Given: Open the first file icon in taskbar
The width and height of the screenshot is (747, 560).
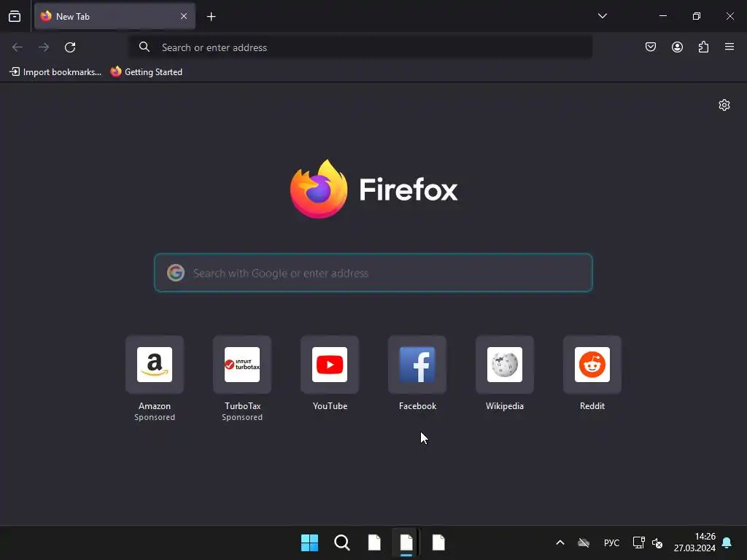Looking at the screenshot, I should 374,542.
